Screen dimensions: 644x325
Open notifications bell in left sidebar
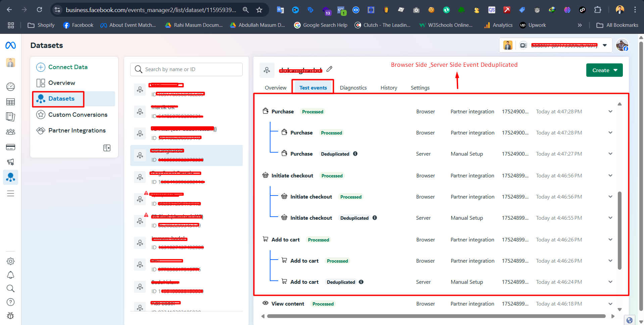point(10,275)
